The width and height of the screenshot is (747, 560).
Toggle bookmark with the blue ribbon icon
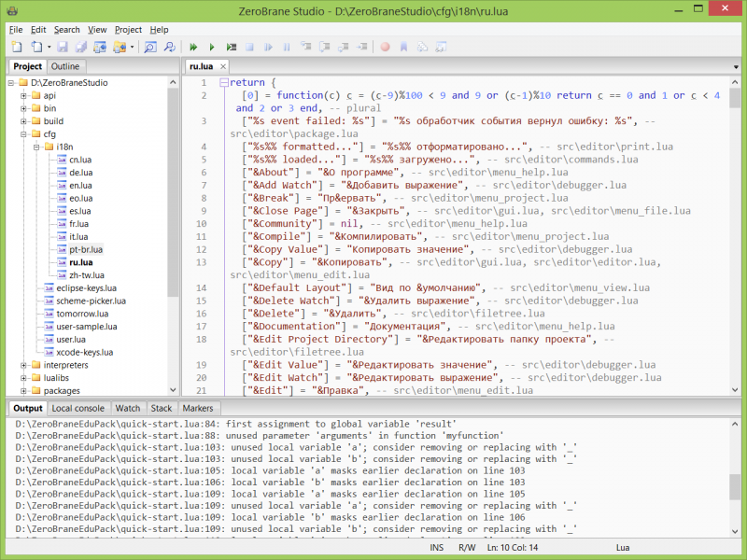[x=403, y=47]
